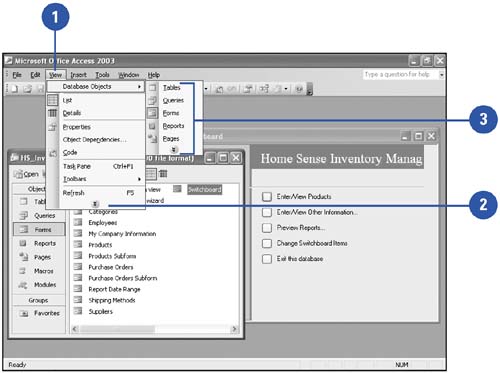Viewport: 500px width, 373px height.
Task: Click the Queries icon in Objects bar
Action: coord(23,216)
